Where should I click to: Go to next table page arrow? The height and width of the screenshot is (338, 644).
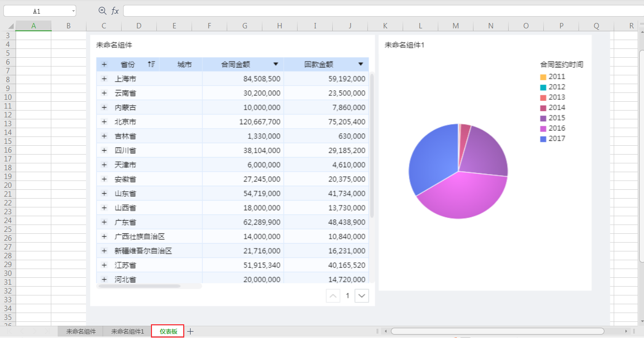362,295
